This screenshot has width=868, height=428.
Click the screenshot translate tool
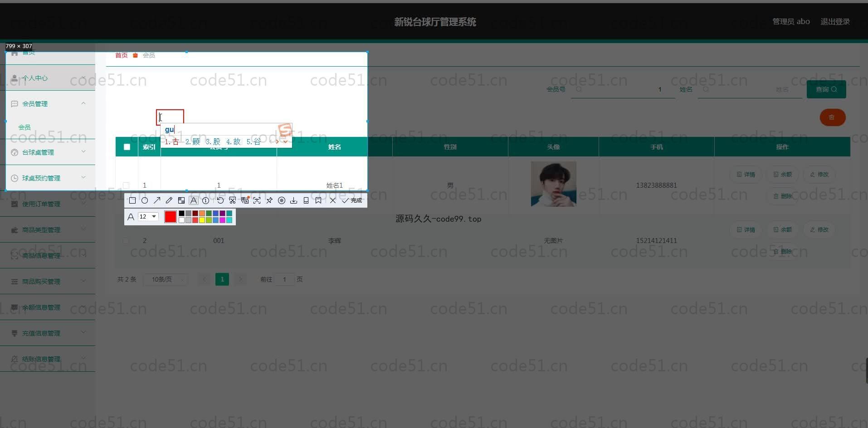tap(245, 200)
